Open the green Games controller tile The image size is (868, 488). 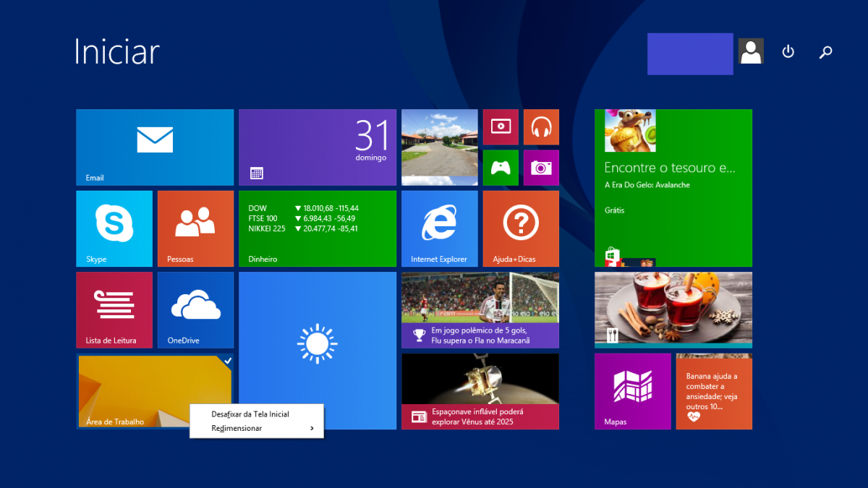click(x=501, y=168)
